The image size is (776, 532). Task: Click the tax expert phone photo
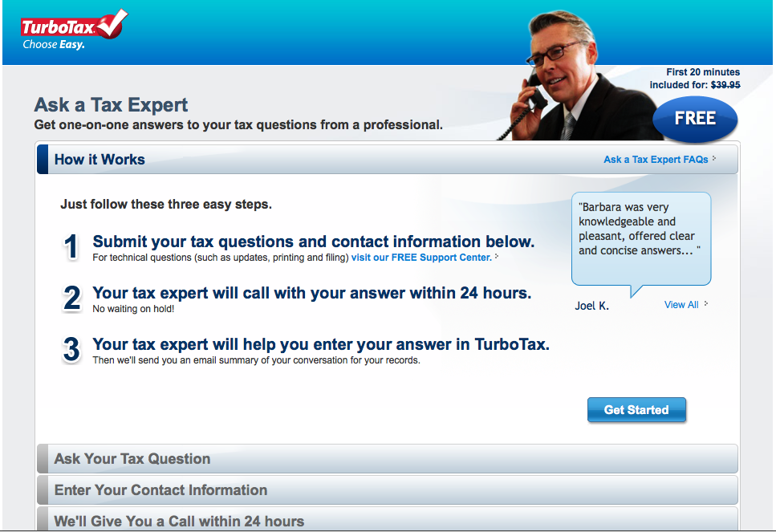[x=576, y=75]
